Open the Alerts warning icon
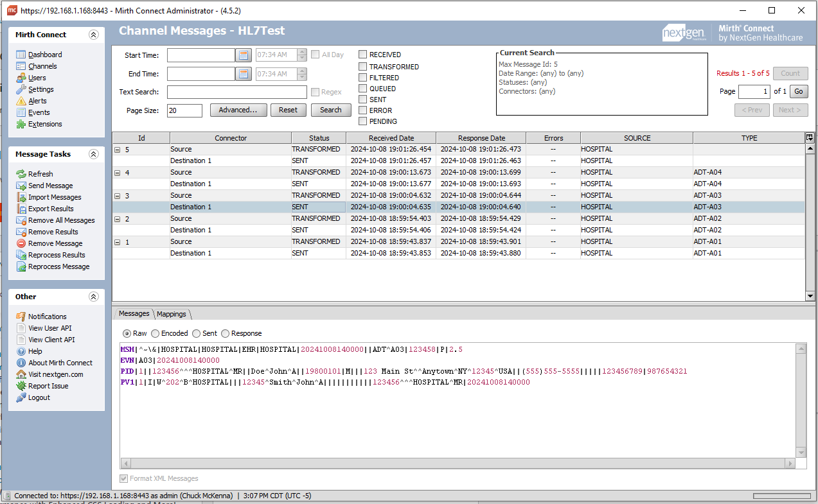 pyautogui.click(x=21, y=101)
